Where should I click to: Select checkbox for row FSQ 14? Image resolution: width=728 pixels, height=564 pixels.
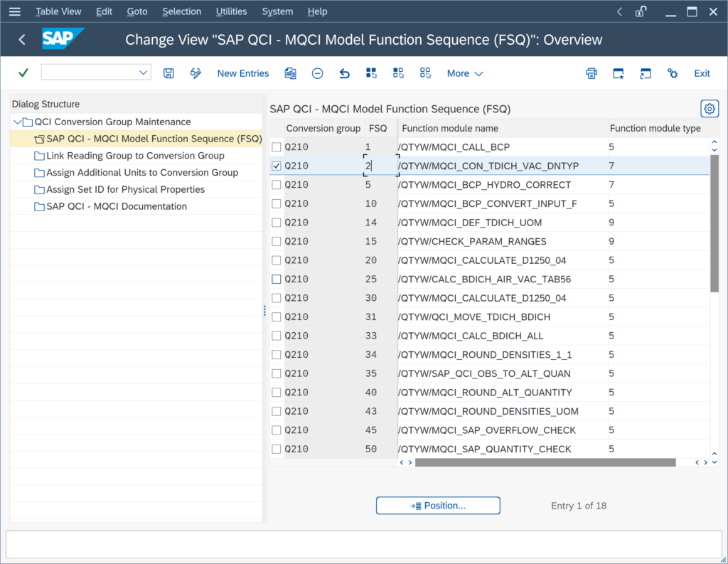[277, 223]
